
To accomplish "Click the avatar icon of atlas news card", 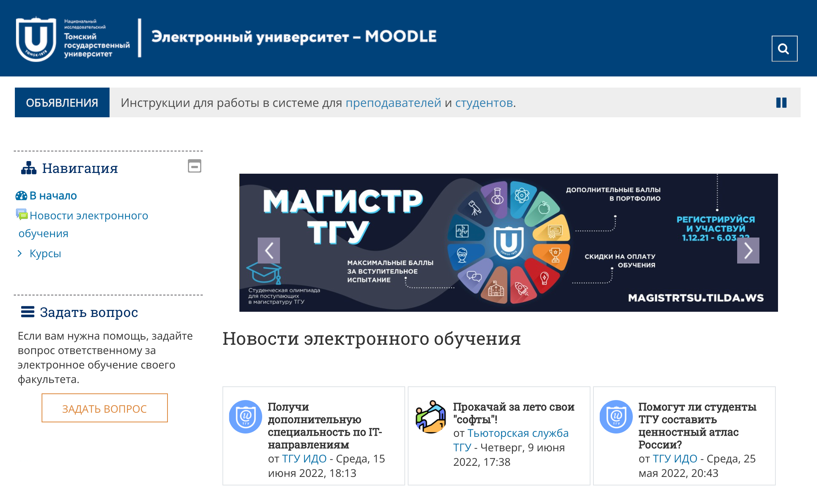I will (616, 417).
